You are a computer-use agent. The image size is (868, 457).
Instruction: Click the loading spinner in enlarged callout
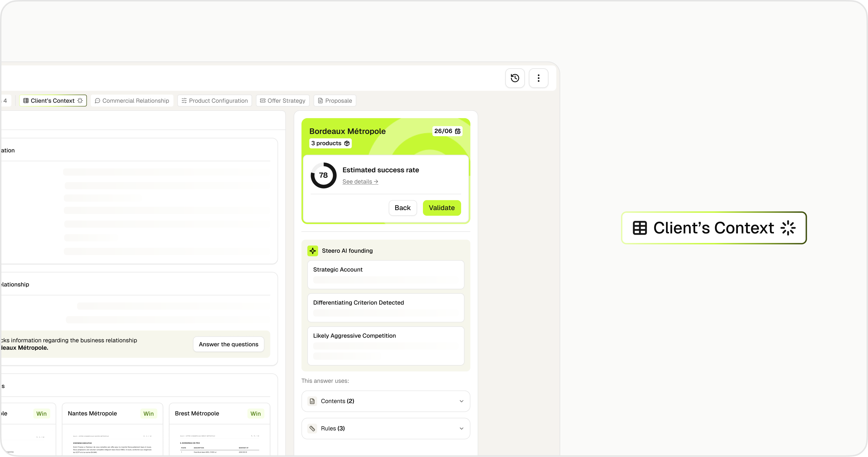pyautogui.click(x=788, y=228)
